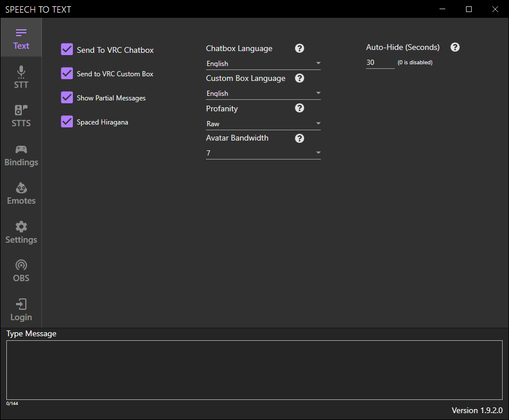Go to the Emotes tab
The height and width of the screenshot is (420, 509).
click(21, 193)
